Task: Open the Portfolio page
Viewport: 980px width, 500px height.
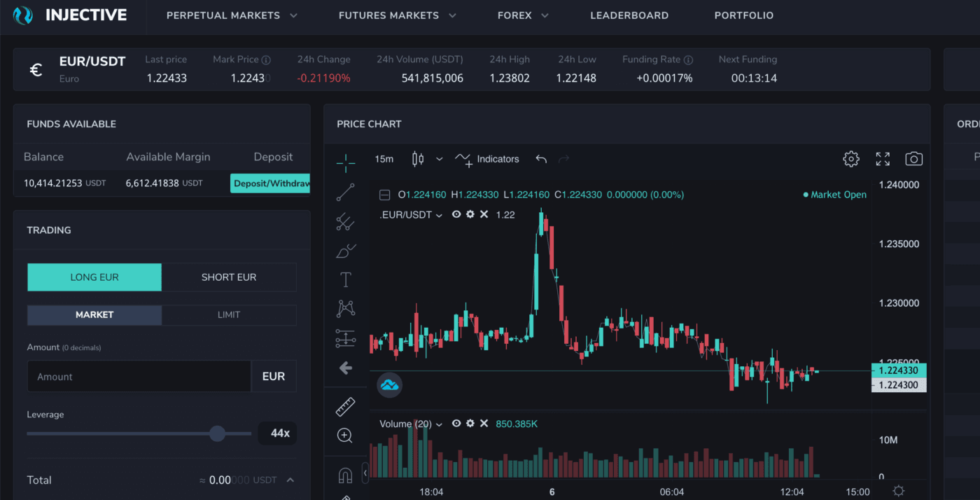Action: click(x=743, y=15)
